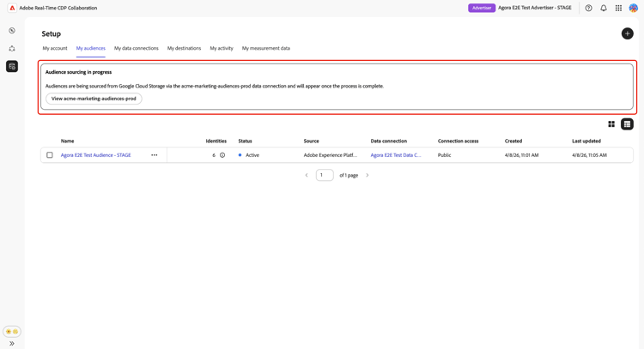Click the black plus add button
Image resolution: width=644 pixels, height=349 pixels.
627,33
